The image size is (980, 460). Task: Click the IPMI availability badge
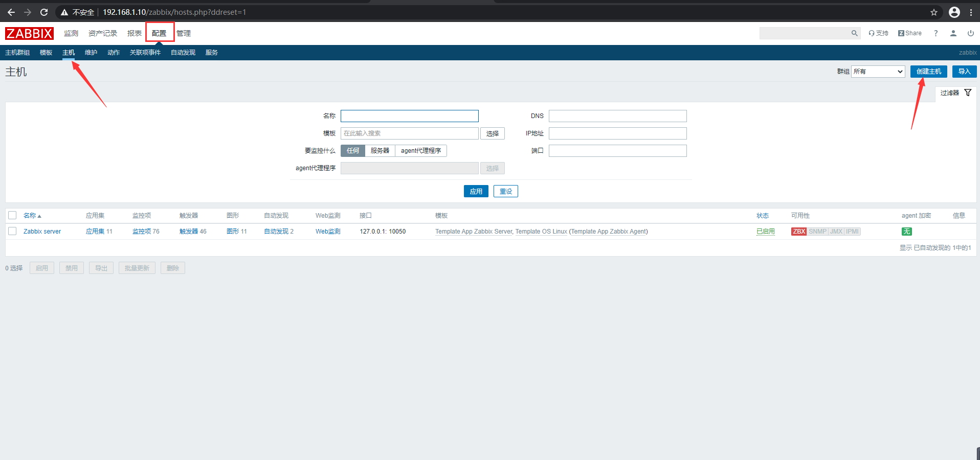852,232
